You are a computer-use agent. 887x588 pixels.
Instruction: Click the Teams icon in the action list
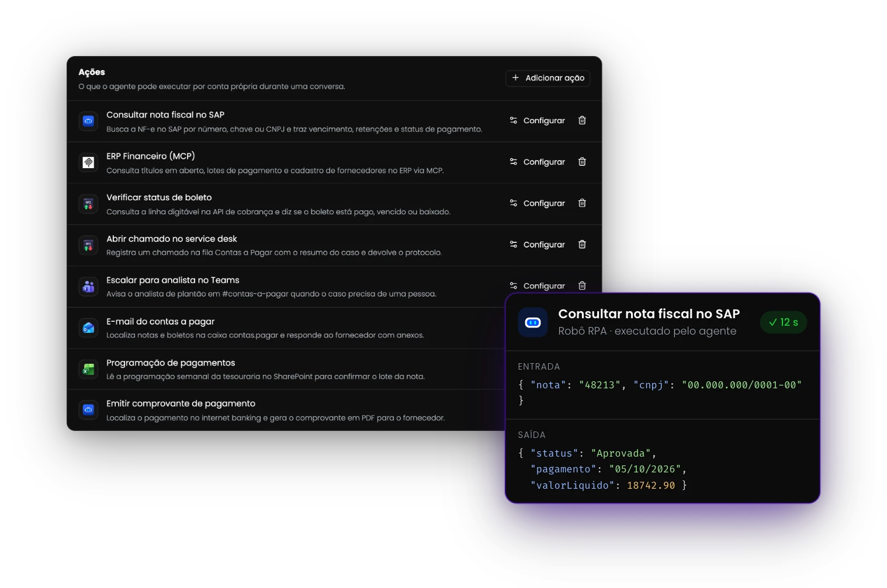coord(88,287)
